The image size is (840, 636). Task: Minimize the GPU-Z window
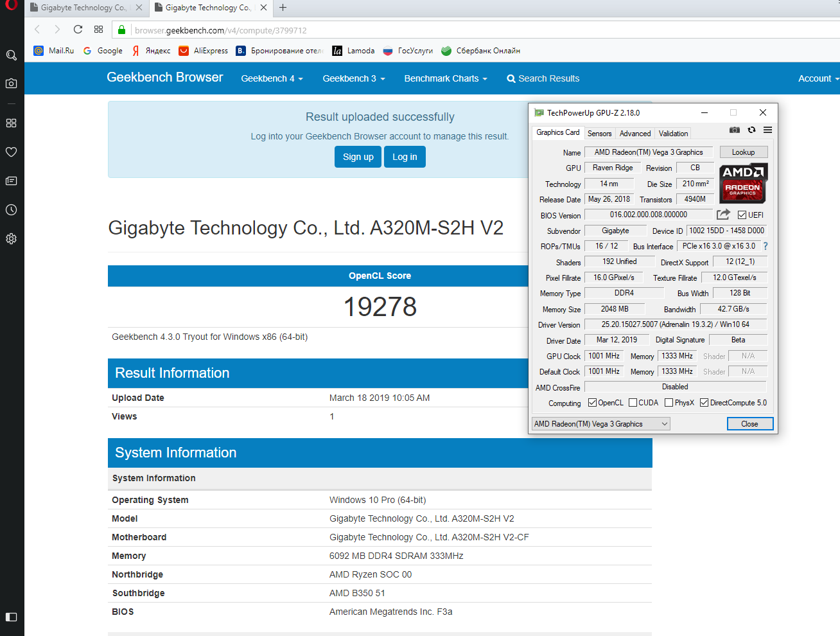[x=704, y=112]
